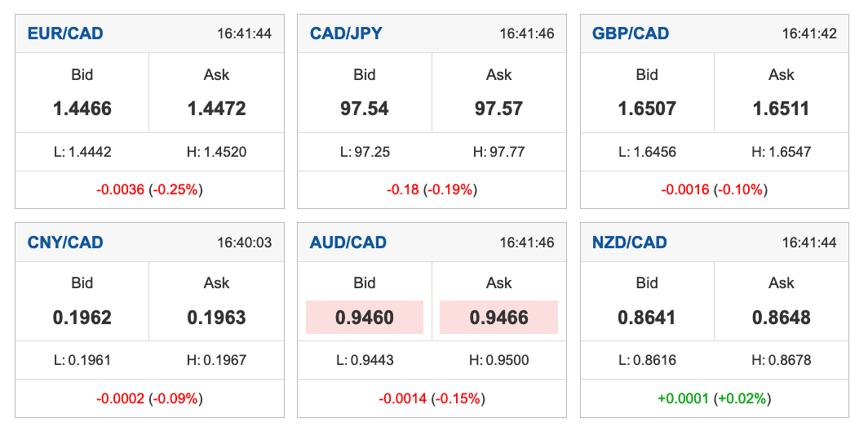
Task: Select the highlighted AUD/CAD ask 0.9466
Action: tap(498, 318)
